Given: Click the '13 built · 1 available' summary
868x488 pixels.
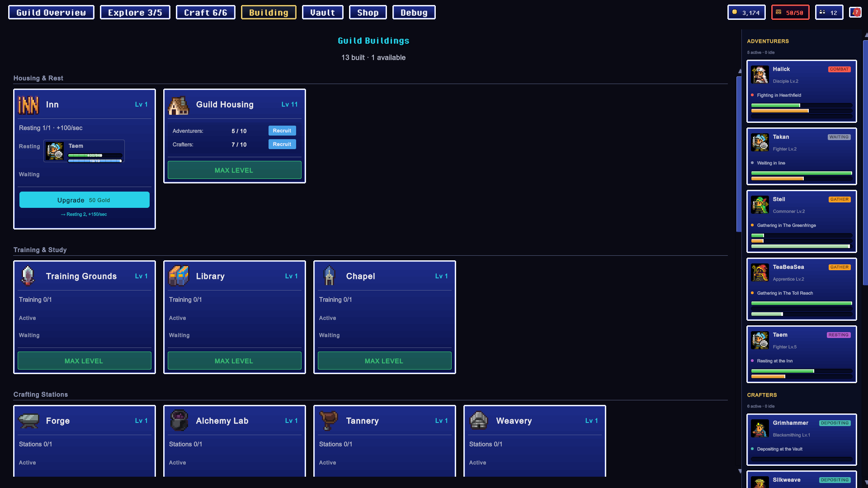Looking at the screenshot, I should [x=373, y=57].
